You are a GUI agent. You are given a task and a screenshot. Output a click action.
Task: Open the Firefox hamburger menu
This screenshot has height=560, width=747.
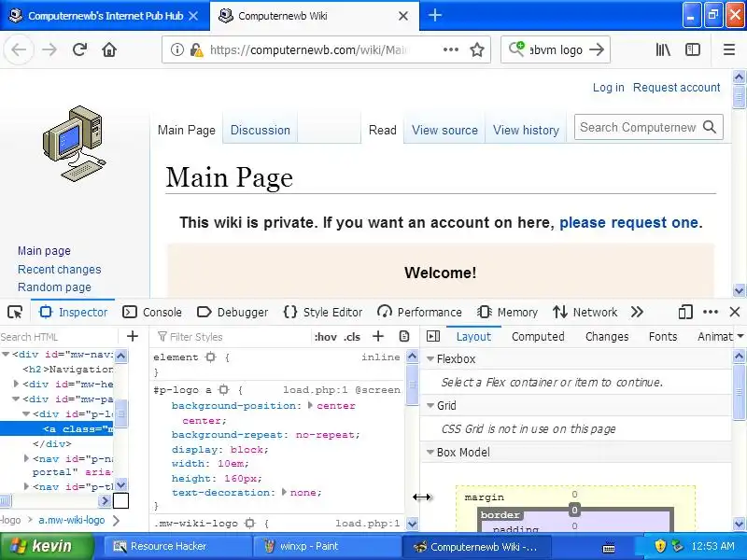tap(729, 49)
